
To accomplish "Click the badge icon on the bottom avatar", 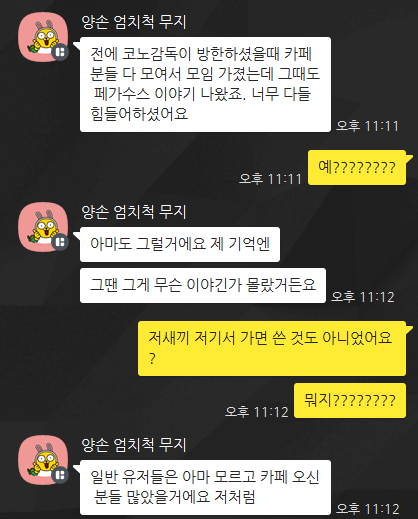I will coord(60,475).
